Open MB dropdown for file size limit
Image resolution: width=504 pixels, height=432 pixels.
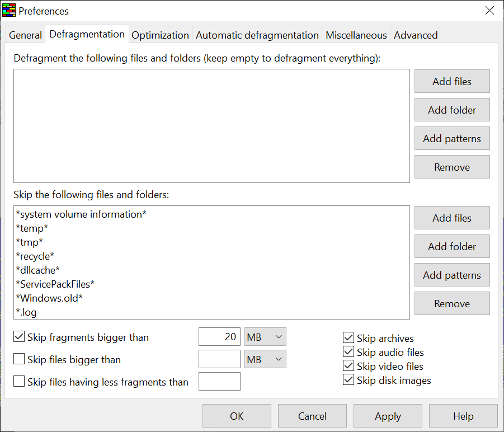(x=265, y=359)
